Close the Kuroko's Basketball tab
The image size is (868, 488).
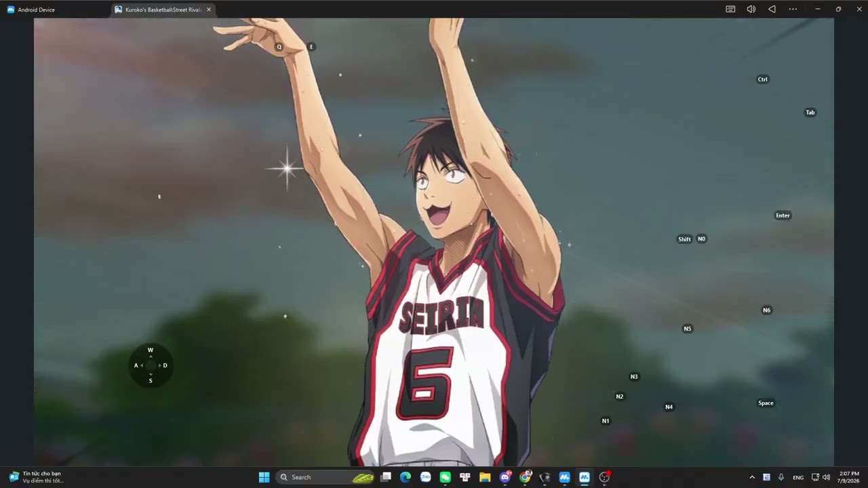click(x=209, y=9)
